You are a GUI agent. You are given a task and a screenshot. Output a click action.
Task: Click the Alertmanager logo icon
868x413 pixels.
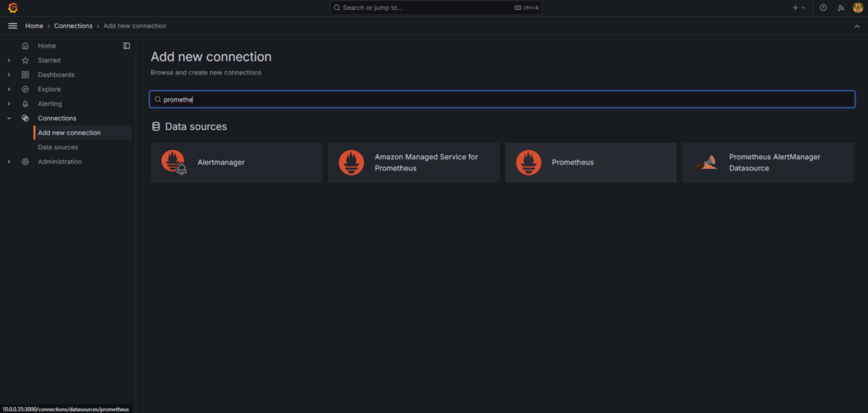point(174,162)
